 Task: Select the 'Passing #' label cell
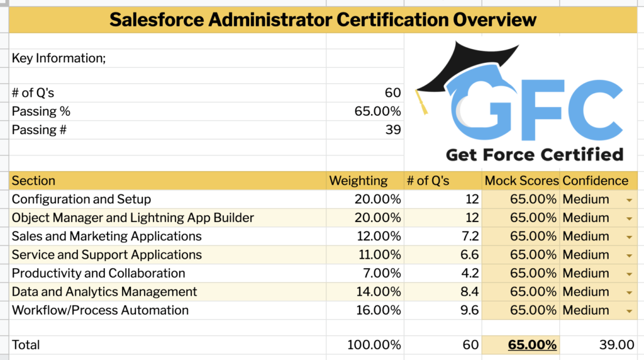pyautogui.click(x=167, y=130)
